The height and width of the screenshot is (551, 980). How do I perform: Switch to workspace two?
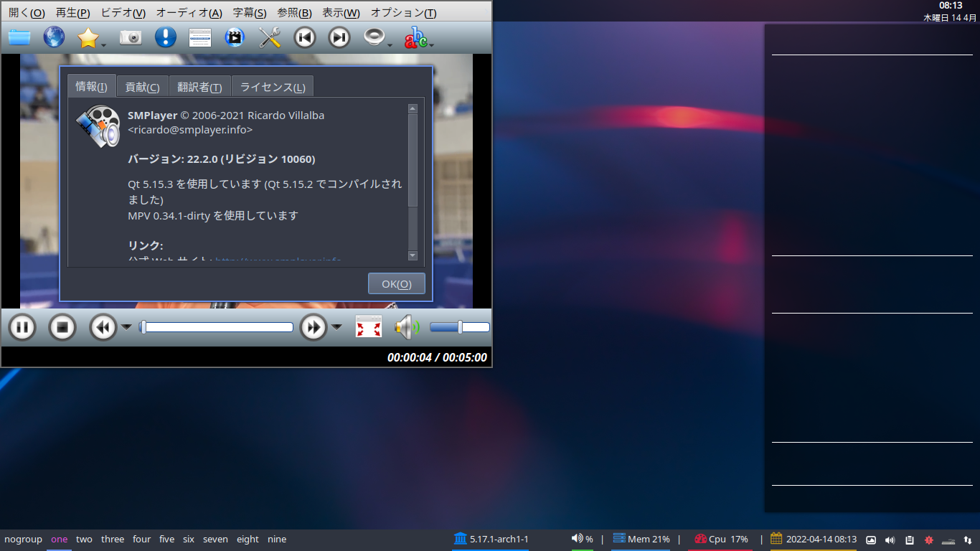click(x=84, y=540)
